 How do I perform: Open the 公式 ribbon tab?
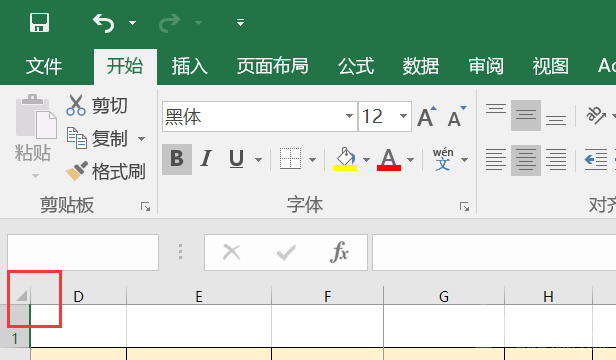point(356,66)
